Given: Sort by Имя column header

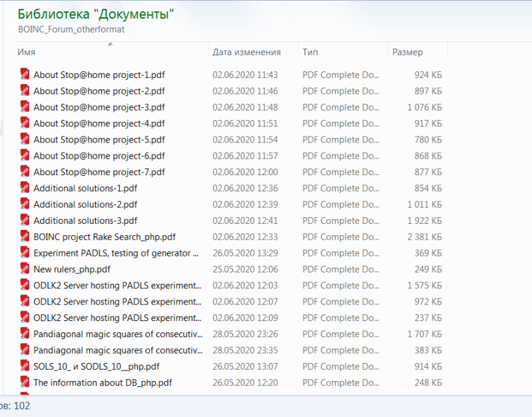Looking at the screenshot, I should tap(26, 52).
